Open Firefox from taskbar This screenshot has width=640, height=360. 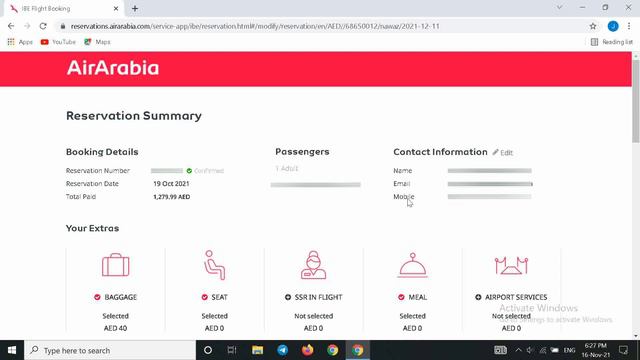tap(307, 350)
